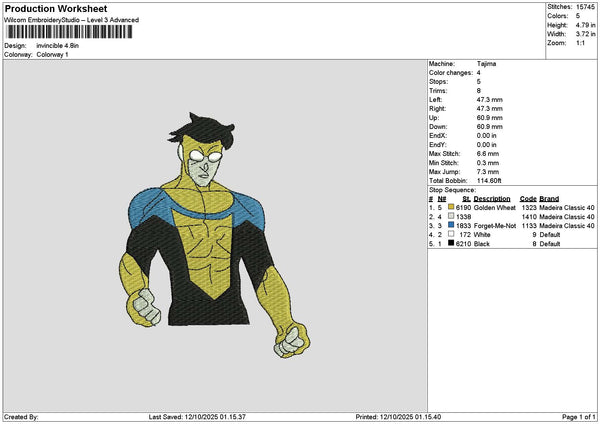The width and height of the screenshot is (600, 424).
Task: Select the Trims value '8'
Action: click(479, 91)
